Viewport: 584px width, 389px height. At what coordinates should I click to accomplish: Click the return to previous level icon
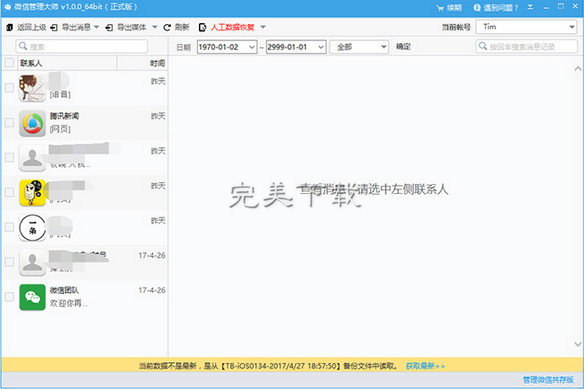[x=10, y=27]
